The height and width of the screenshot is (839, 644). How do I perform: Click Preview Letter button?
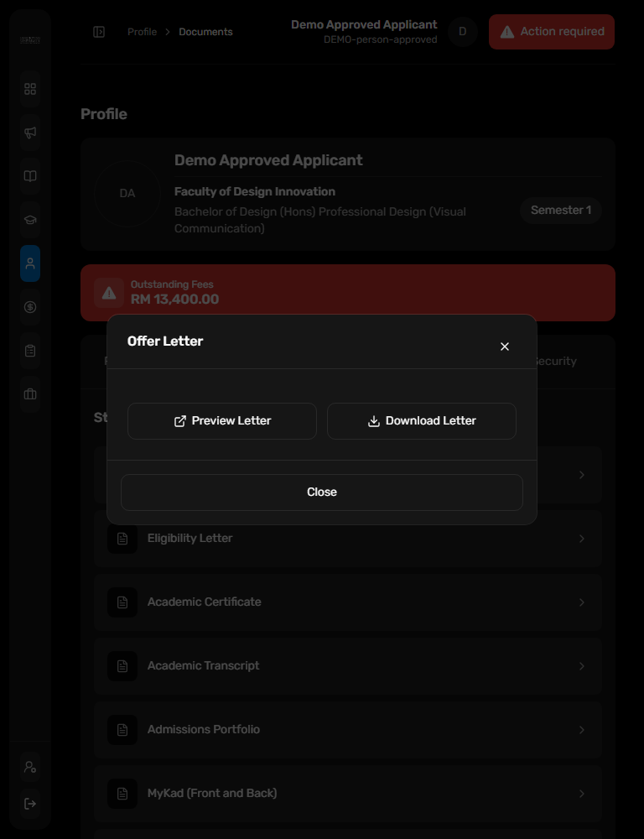tap(222, 421)
